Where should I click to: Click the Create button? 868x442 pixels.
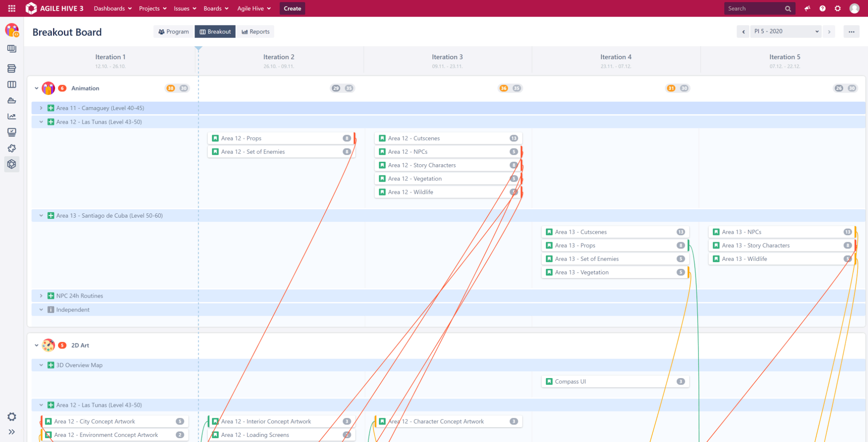click(x=292, y=8)
